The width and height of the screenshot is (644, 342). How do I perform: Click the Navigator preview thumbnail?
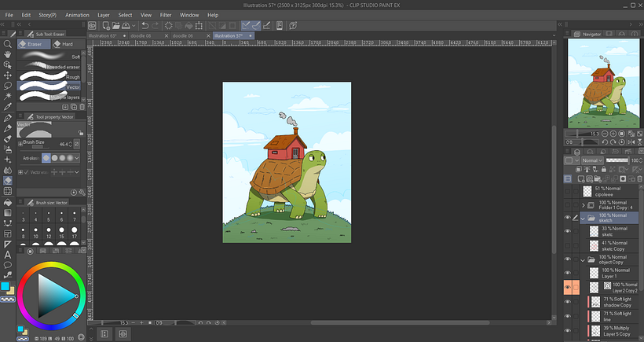(603, 83)
